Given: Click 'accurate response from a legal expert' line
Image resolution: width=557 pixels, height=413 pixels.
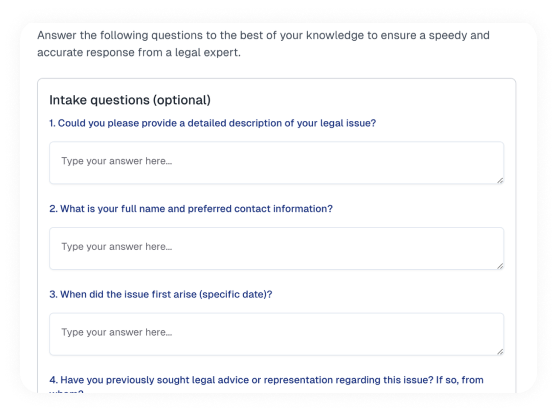Looking at the screenshot, I should (x=139, y=53).
